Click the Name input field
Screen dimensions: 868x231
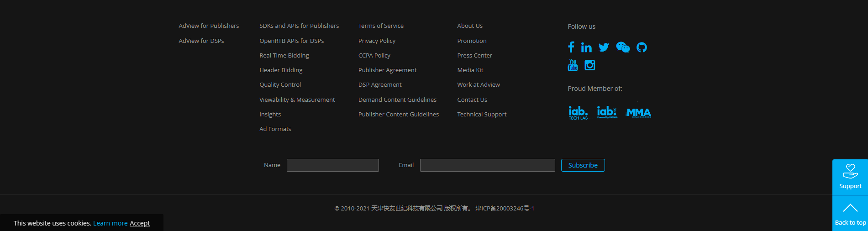click(x=332, y=165)
